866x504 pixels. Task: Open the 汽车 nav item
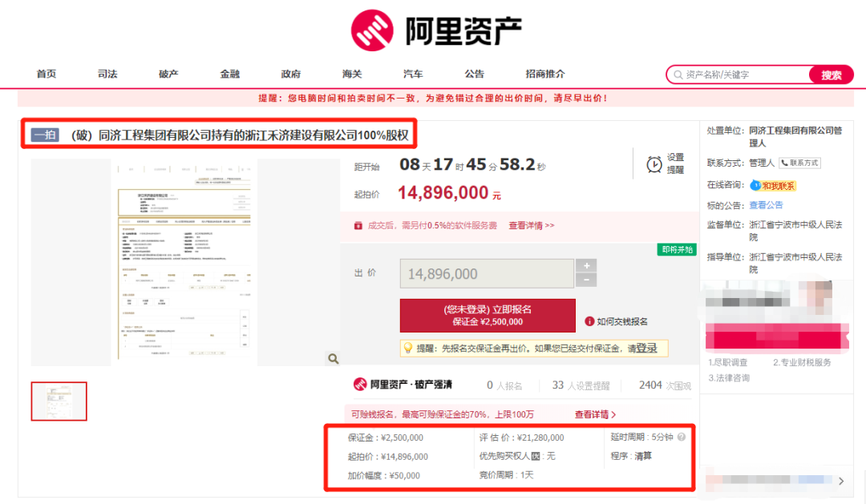413,74
